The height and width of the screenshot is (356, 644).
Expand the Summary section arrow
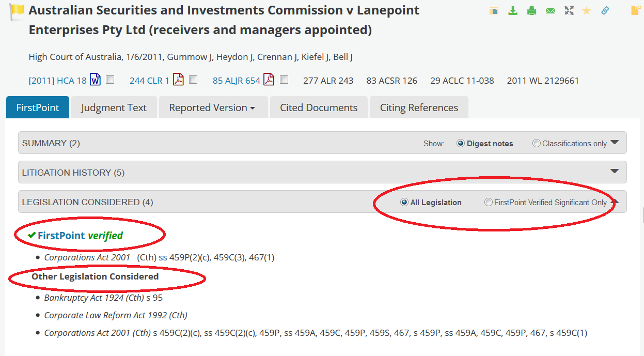coord(615,143)
